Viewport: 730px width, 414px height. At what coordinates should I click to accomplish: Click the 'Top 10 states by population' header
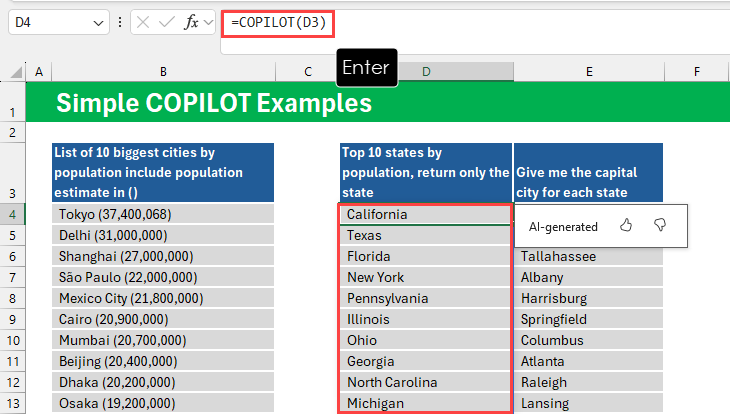pos(426,172)
